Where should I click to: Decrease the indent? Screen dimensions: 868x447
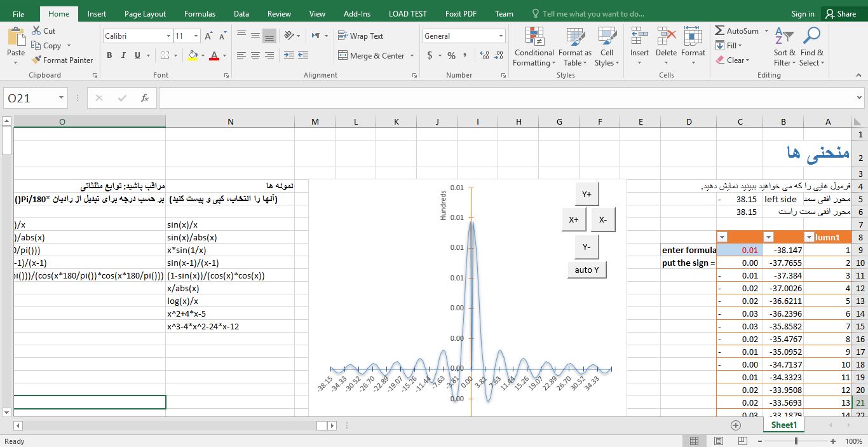[289, 55]
